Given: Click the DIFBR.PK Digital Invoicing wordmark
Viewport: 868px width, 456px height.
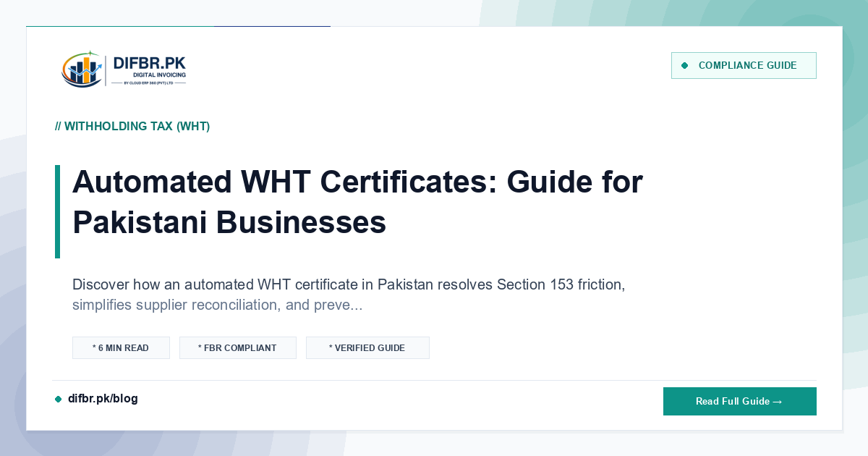Looking at the screenshot, I should pos(150,70).
